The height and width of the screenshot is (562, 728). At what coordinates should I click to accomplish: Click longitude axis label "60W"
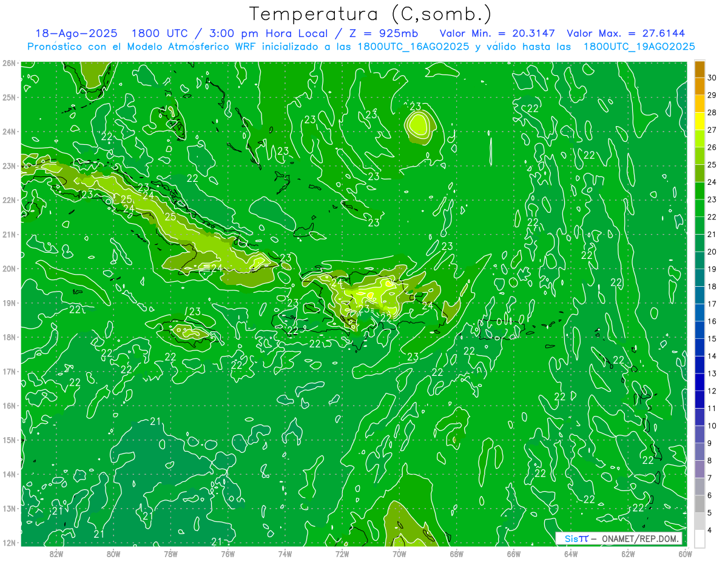tap(685, 554)
